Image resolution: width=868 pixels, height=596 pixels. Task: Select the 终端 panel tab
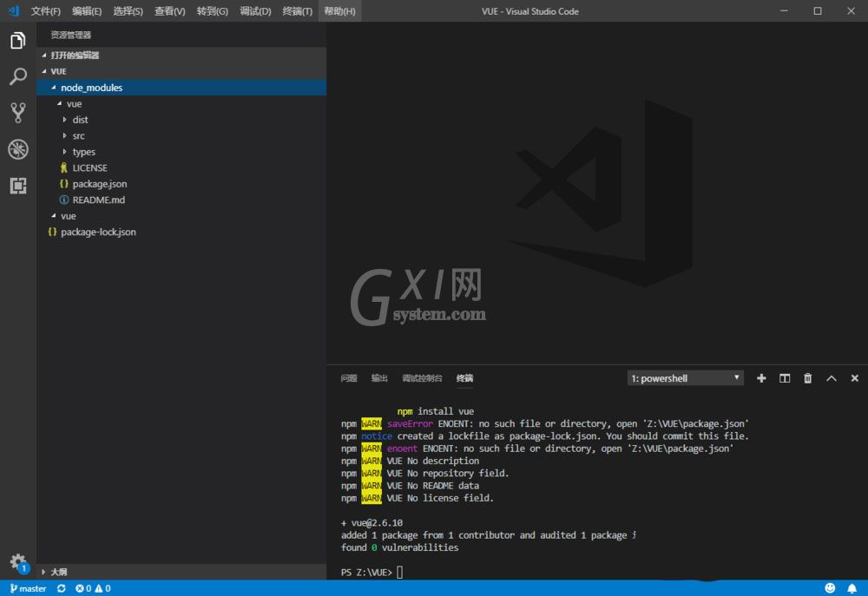pyautogui.click(x=464, y=378)
